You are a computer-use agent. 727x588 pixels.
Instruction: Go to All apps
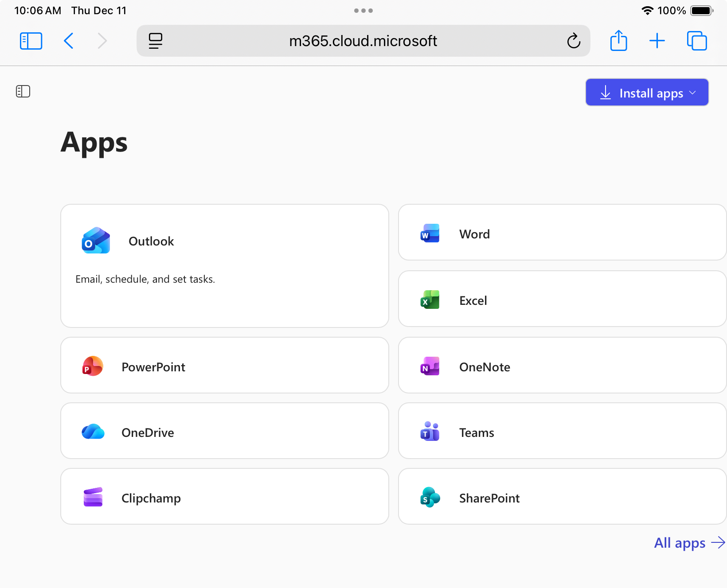[679, 543]
